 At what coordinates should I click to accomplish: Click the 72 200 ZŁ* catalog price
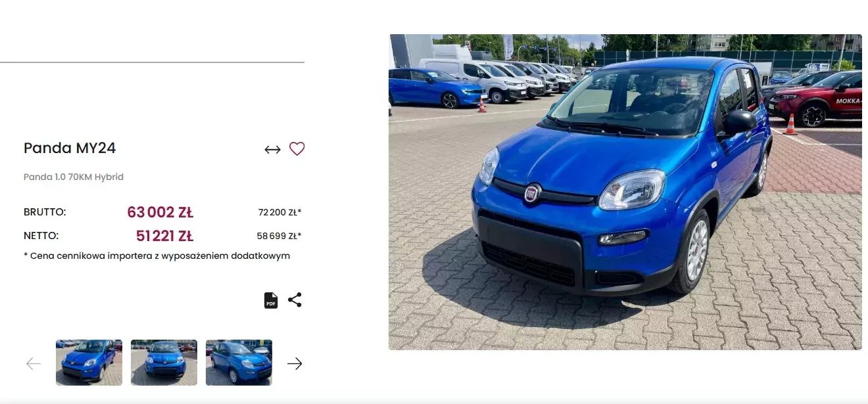point(280,212)
